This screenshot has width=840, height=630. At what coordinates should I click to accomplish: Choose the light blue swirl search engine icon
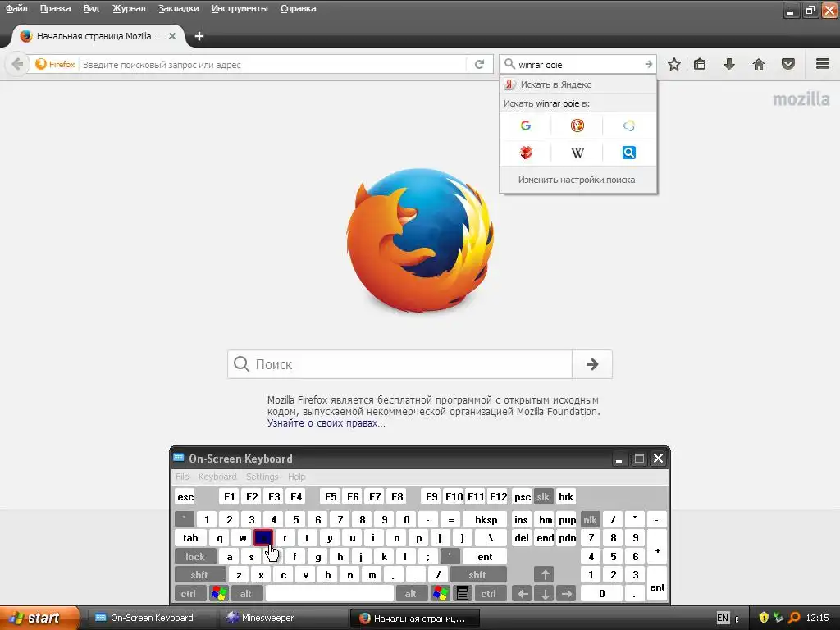[629, 126]
